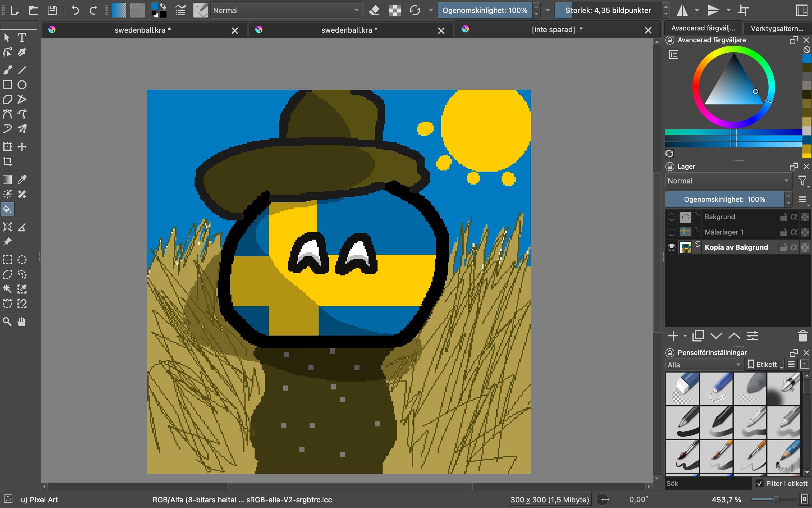This screenshot has width=812, height=508.
Task: Select the Text tool
Action: 22,37
